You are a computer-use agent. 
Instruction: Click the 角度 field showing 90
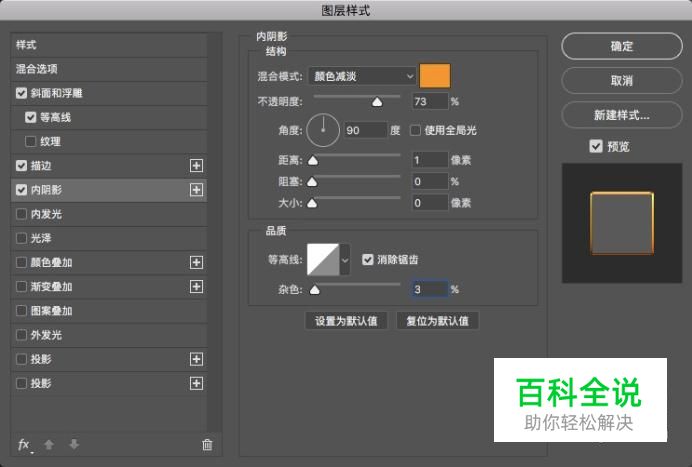coord(365,130)
